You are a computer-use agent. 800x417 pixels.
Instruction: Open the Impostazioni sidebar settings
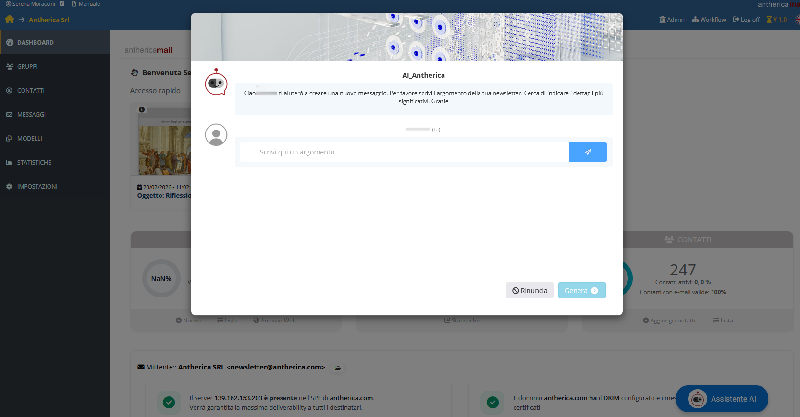[x=55, y=186]
